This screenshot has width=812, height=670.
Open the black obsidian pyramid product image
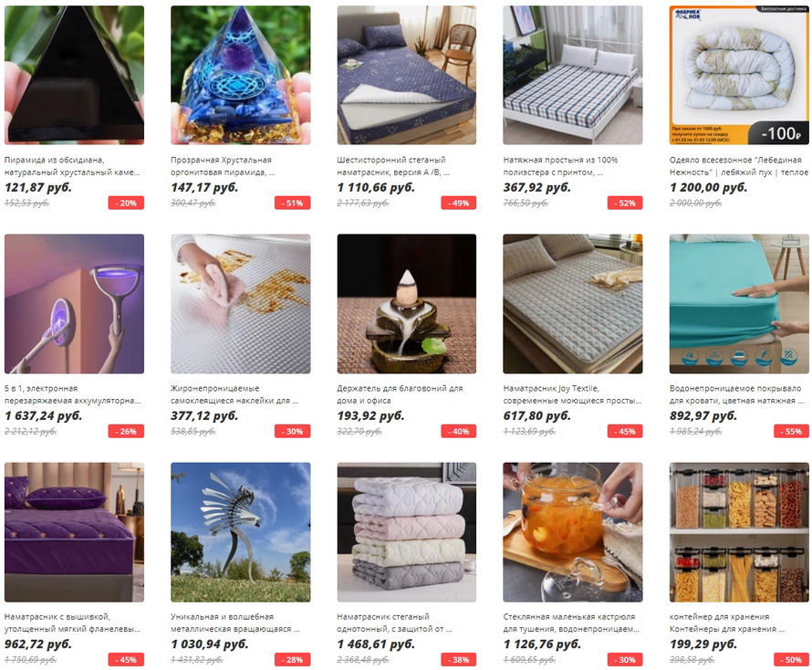coord(74,75)
